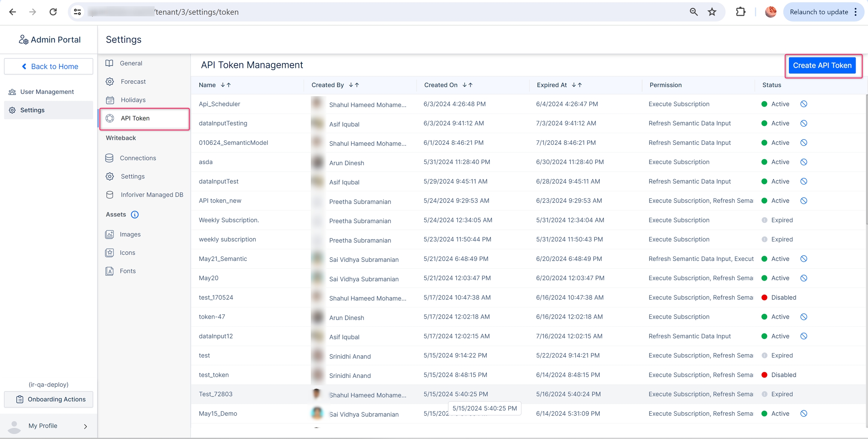
Task: Sort tokens by Created On column
Action: [467, 85]
